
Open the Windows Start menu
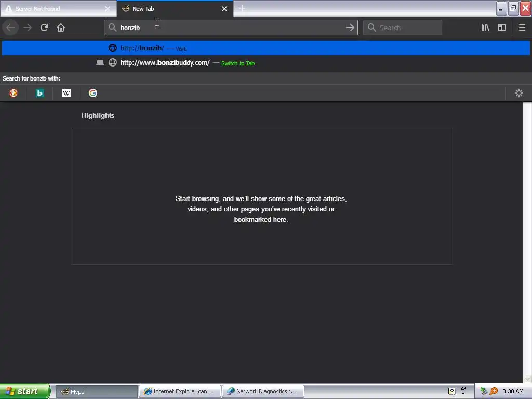click(25, 391)
